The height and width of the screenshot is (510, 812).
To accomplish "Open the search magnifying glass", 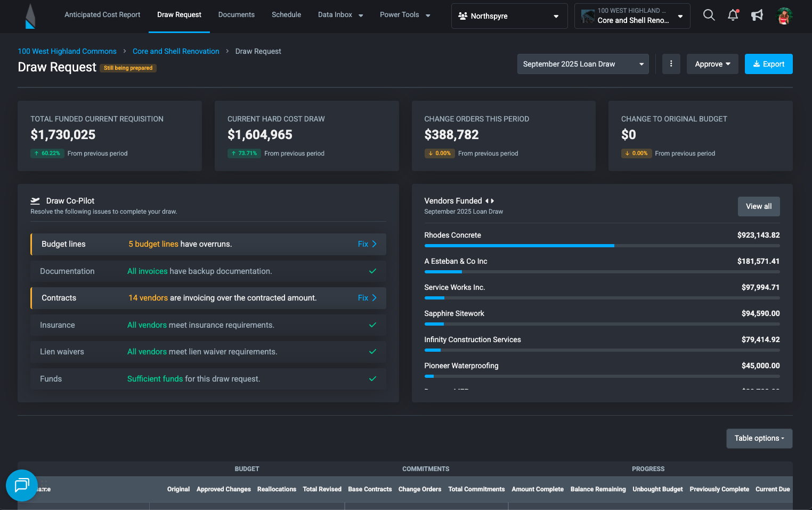I will pyautogui.click(x=709, y=15).
